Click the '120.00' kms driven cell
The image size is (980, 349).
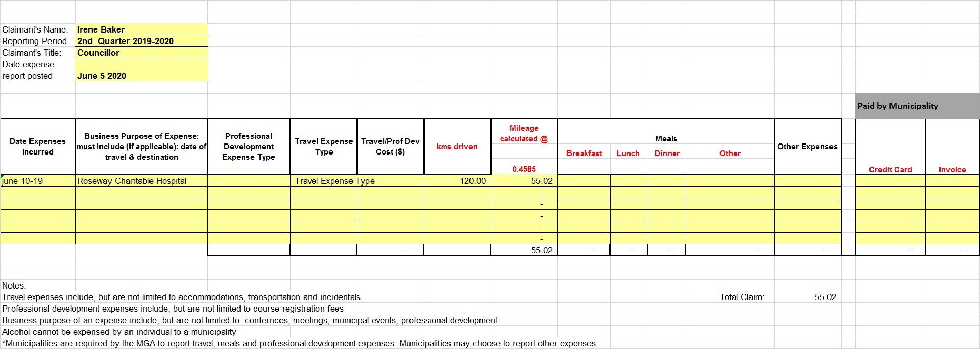pos(457,181)
